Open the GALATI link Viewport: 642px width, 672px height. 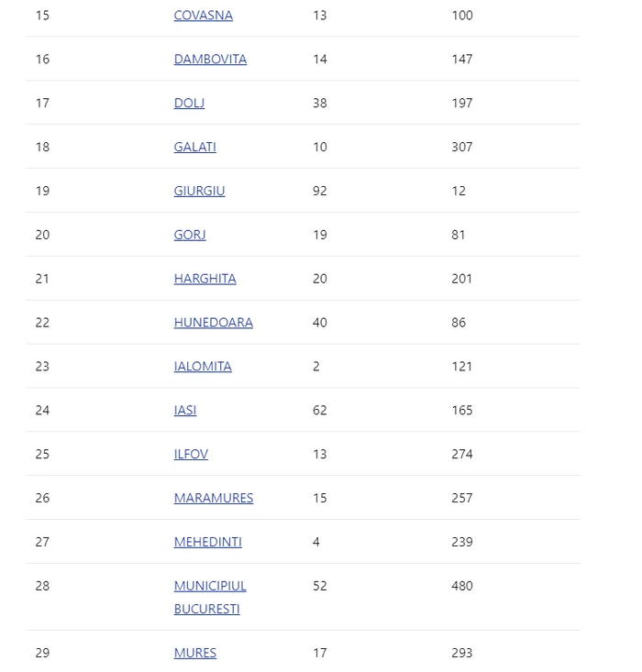194,148
